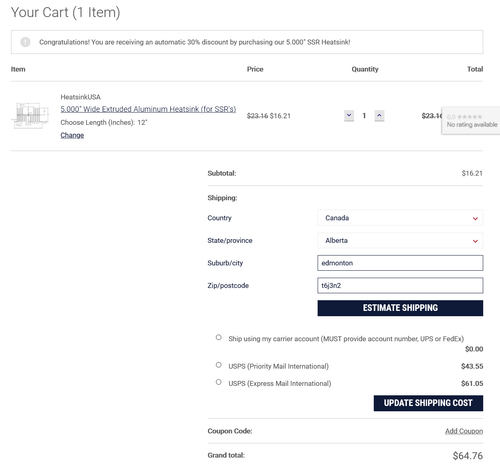Click the Add Coupon link
This screenshot has width=500, height=473.
(464, 431)
